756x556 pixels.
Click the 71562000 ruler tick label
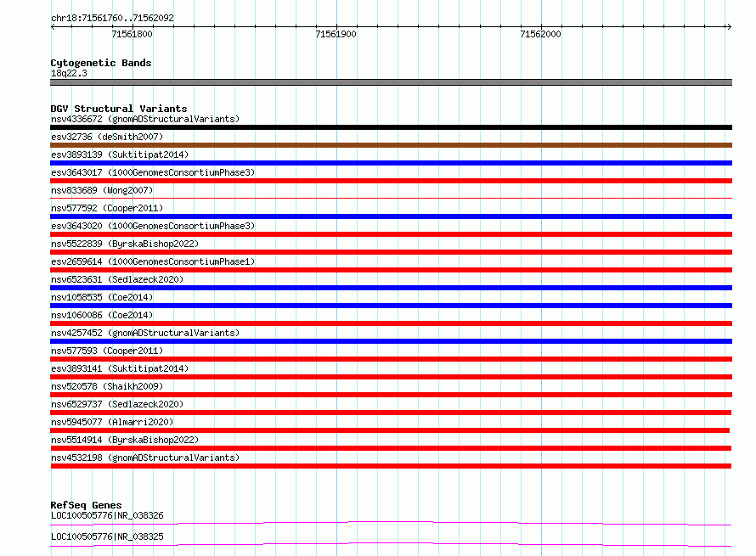[x=540, y=34]
